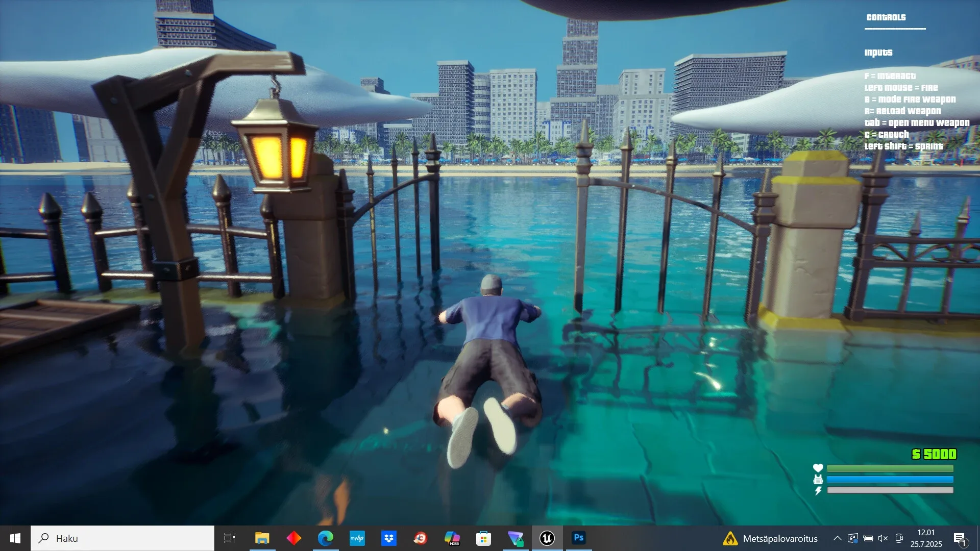
Task: Toggle the meet now camera icon
Action: (x=899, y=538)
